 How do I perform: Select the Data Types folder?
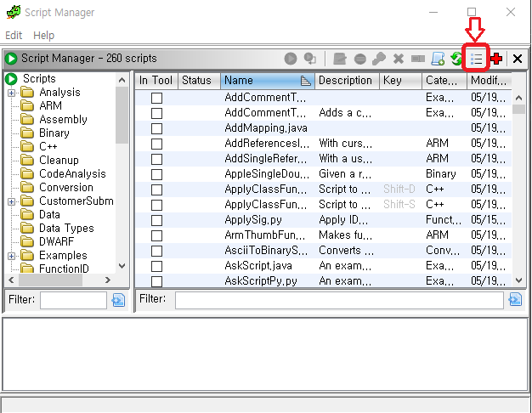[66, 228]
